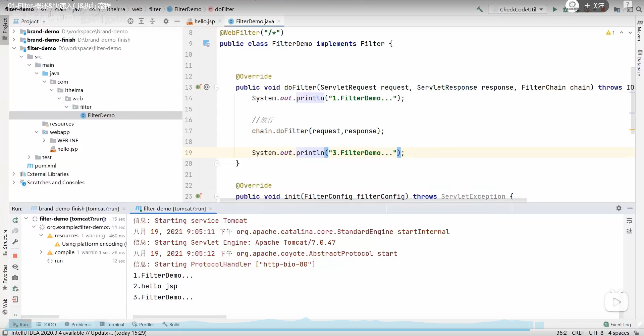Viewport: 644px width, 336px height.
Task: Click the editor warning indicator
Action: 610,33
